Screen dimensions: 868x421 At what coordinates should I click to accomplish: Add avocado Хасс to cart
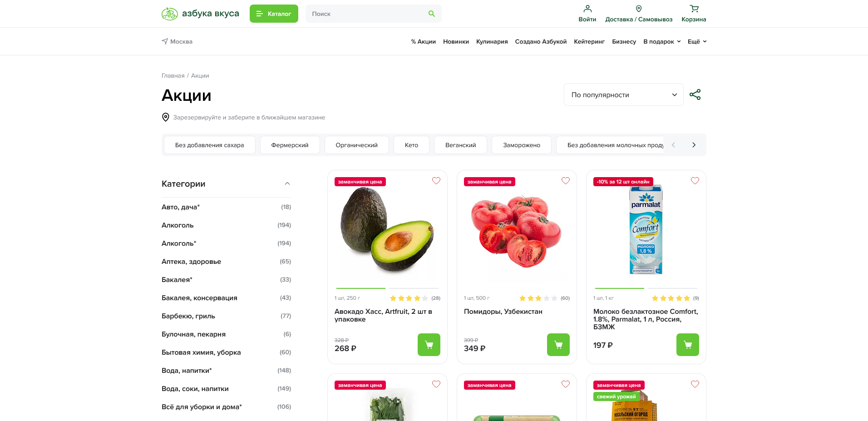(x=429, y=345)
